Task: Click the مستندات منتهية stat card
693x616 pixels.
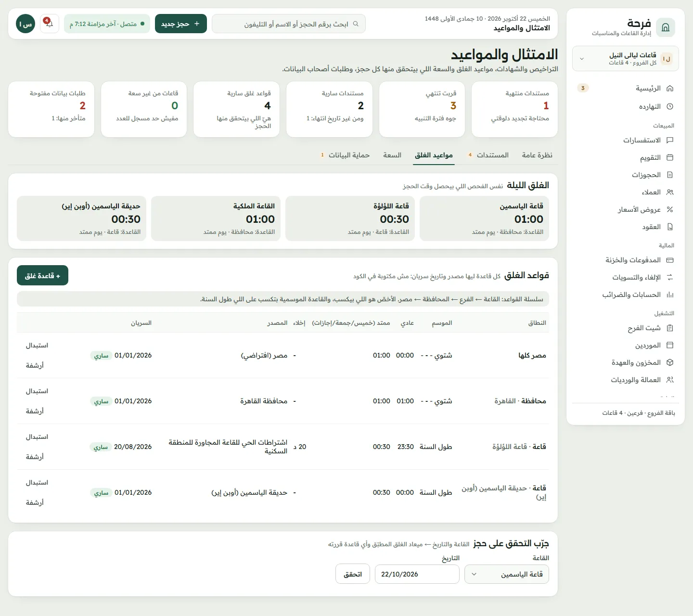Action: [514, 109]
